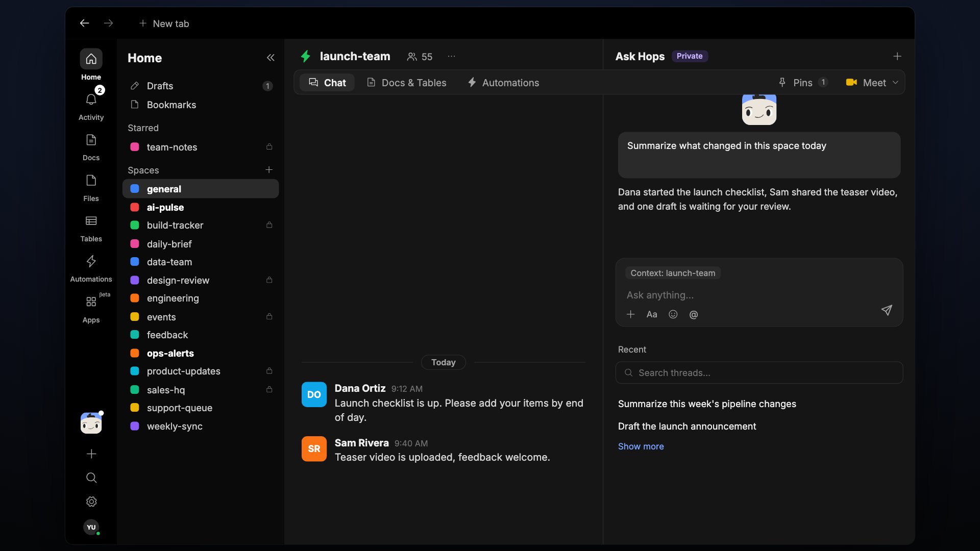
Task: Open 'Summarize this week's pipeline changes' thread
Action: point(707,404)
